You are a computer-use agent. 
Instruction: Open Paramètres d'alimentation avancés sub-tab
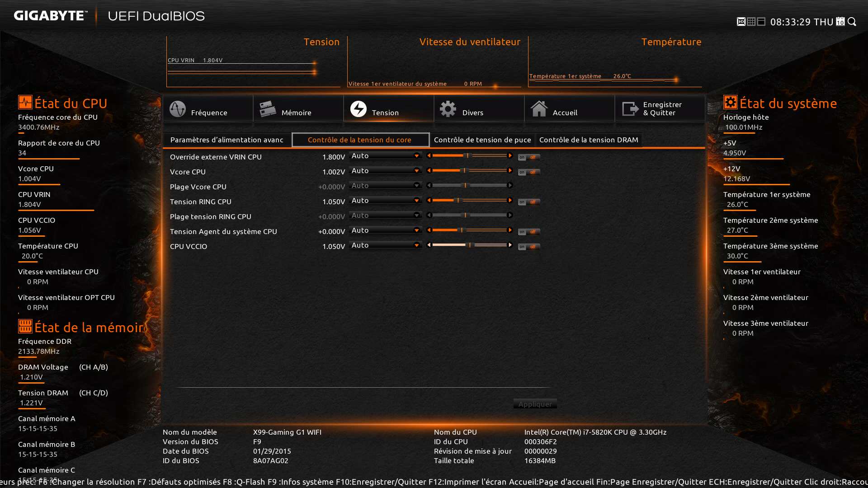[227, 140]
